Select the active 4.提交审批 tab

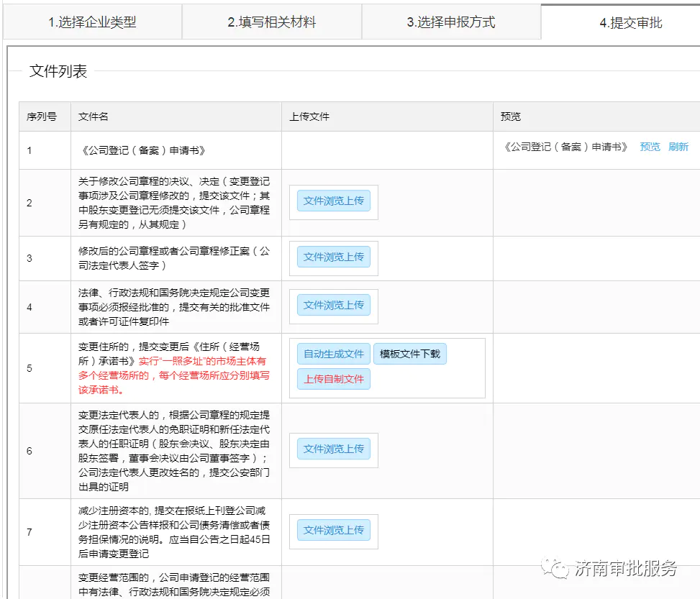pos(632,22)
